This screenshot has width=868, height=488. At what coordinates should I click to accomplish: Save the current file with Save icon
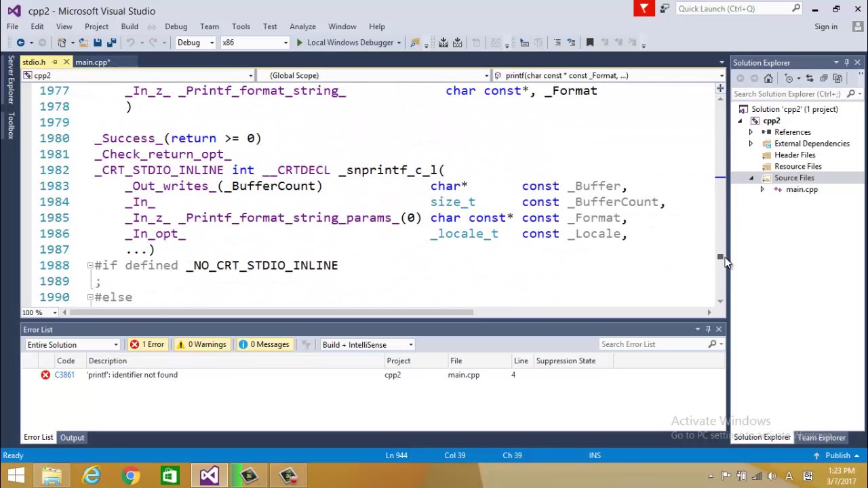tap(98, 43)
